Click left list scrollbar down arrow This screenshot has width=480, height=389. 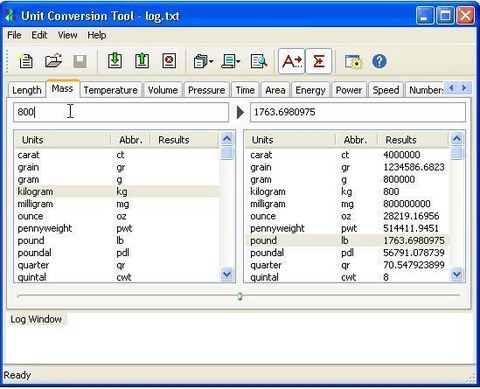pos(227,274)
